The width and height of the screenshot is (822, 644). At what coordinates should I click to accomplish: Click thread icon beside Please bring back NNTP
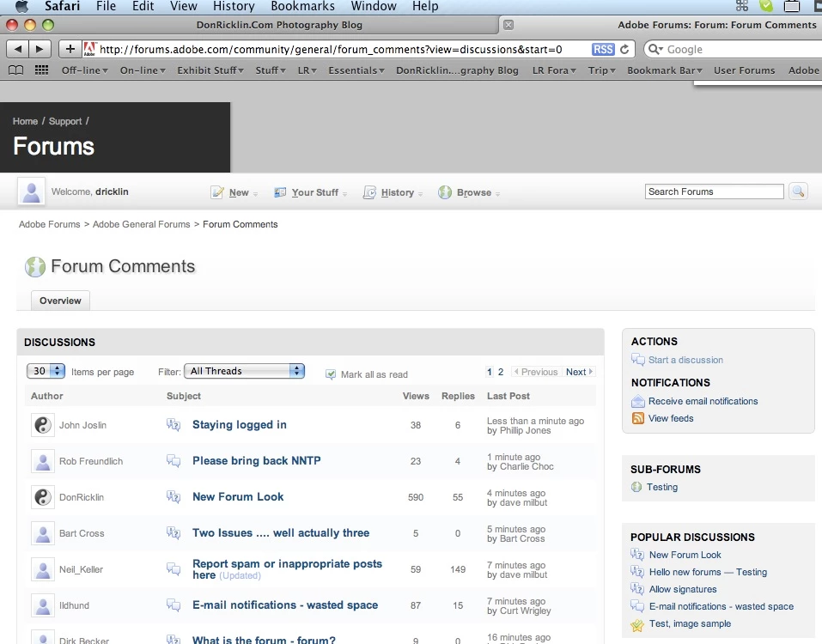coord(174,460)
